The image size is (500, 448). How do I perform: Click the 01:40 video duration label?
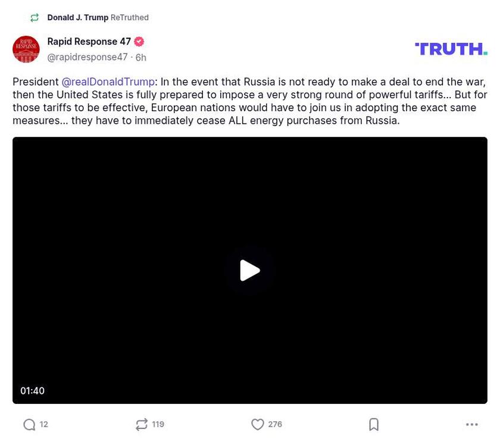coord(33,391)
